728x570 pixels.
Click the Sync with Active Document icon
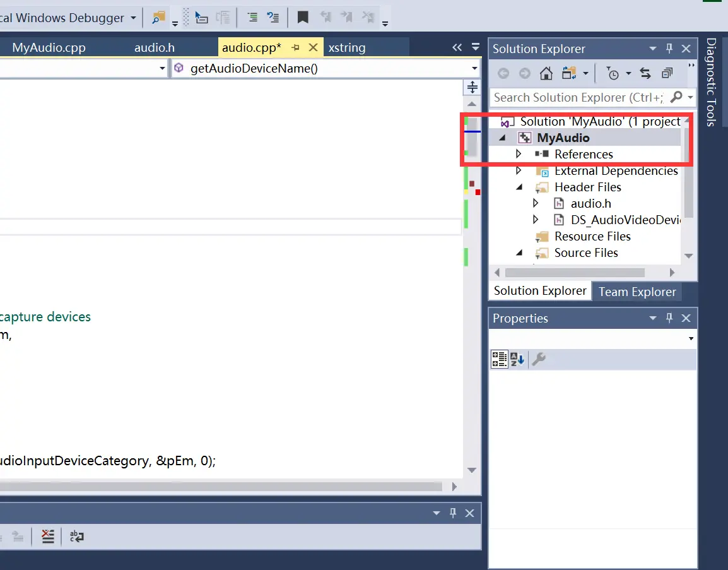[x=645, y=73]
